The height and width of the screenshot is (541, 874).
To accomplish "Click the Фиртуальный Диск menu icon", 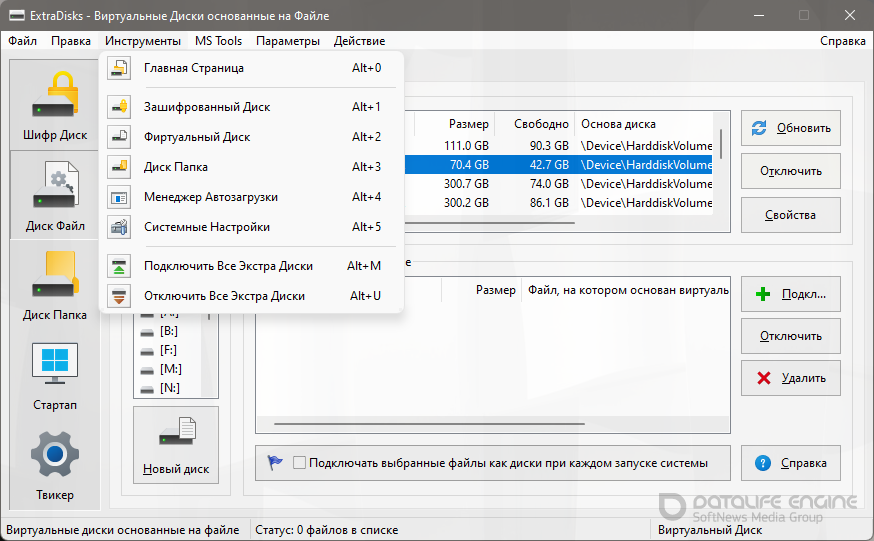I will tap(119, 137).
